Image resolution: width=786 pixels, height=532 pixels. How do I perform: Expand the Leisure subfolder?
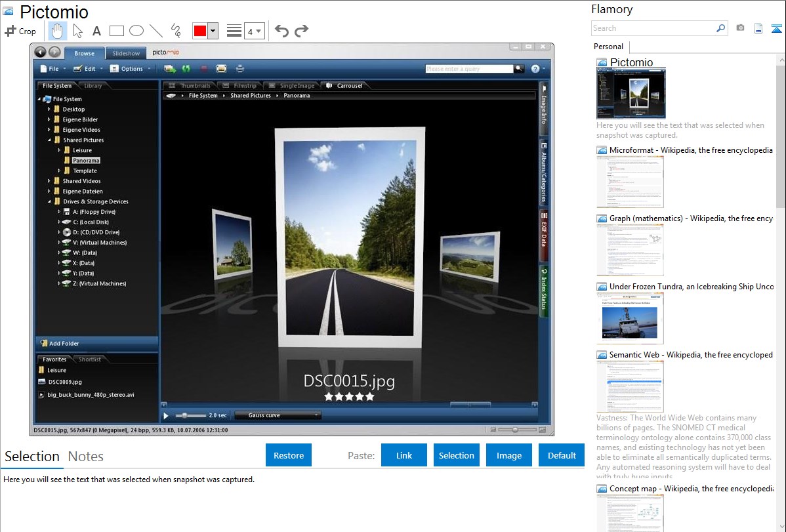58,150
